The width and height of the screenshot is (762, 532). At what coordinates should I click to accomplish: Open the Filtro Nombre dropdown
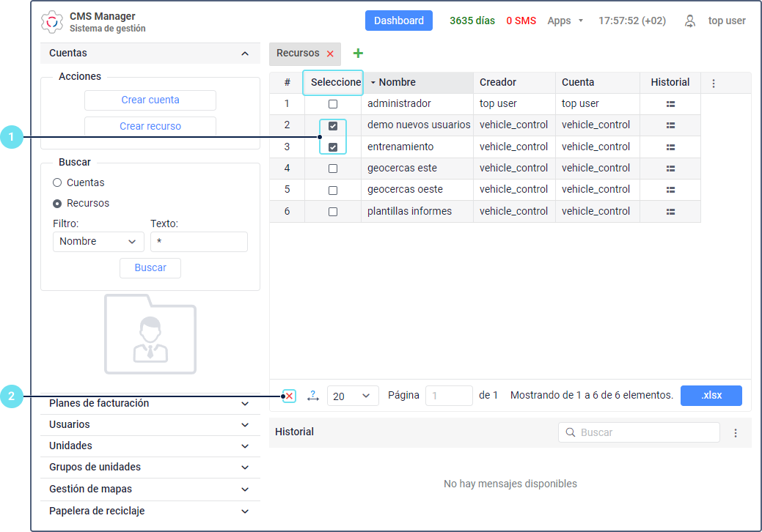point(98,241)
